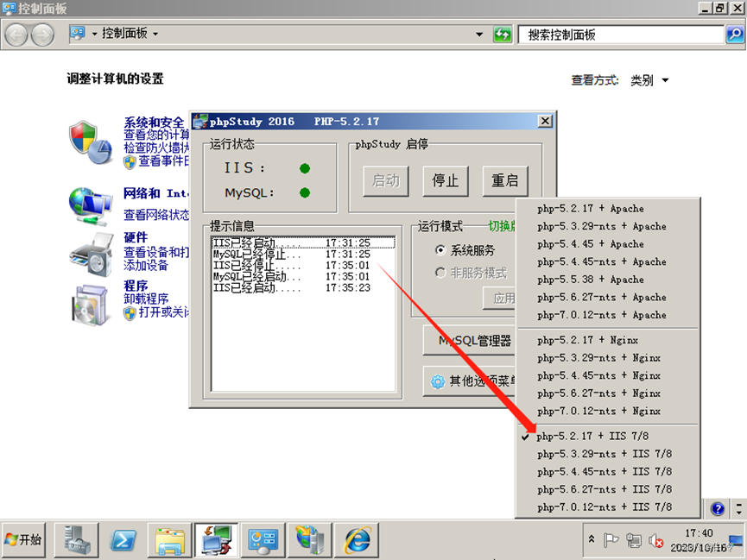Click Control Panel taskbar icon
Screen dimensions: 747x560
point(263,540)
